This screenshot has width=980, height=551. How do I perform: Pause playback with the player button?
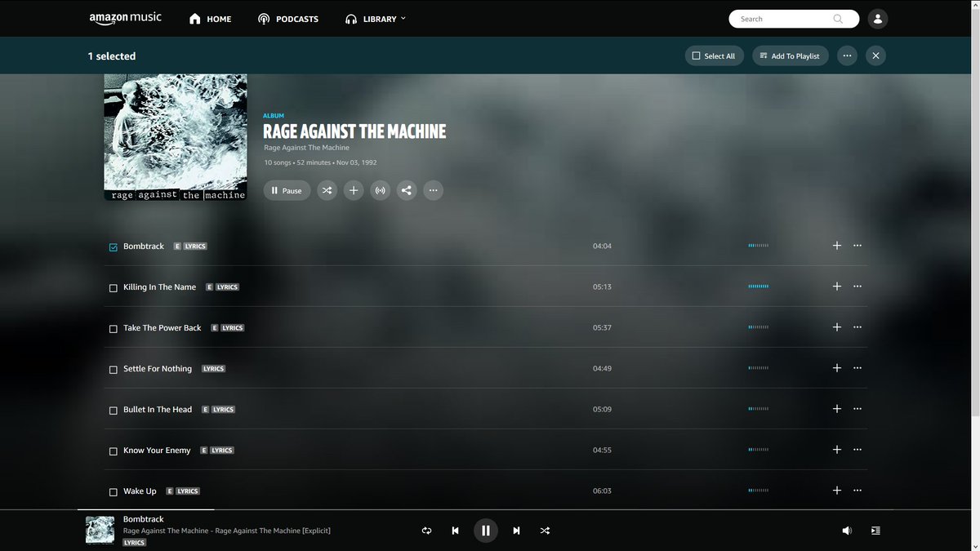pos(485,531)
